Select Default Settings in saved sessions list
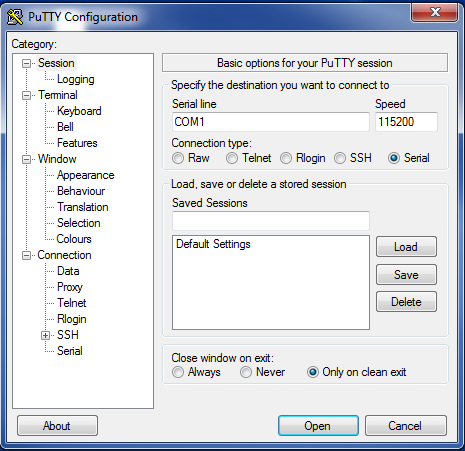Screen dimensions: 465x451 (x=213, y=244)
